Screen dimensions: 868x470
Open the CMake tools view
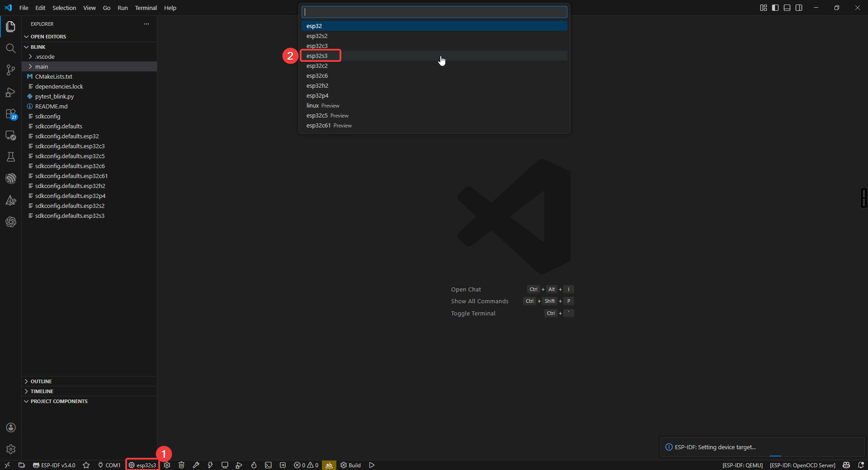[x=11, y=200]
